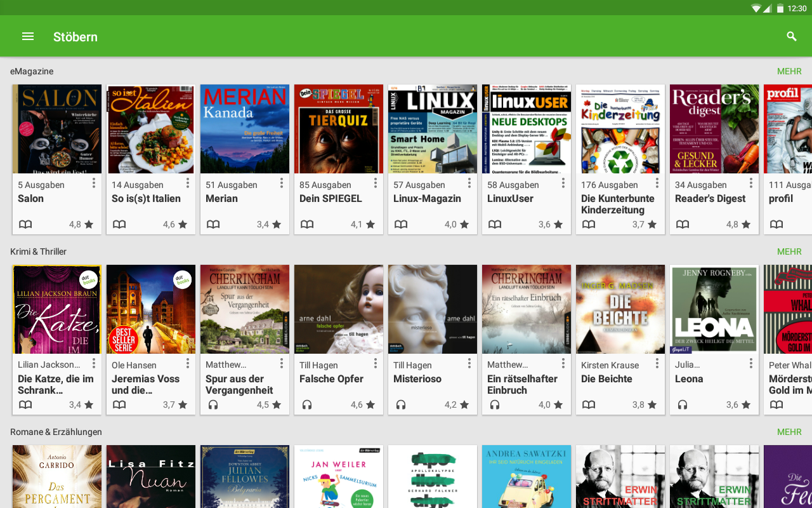
Task: Open overflow menu for Dein SPIEGEL
Action: click(x=376, y=183)
